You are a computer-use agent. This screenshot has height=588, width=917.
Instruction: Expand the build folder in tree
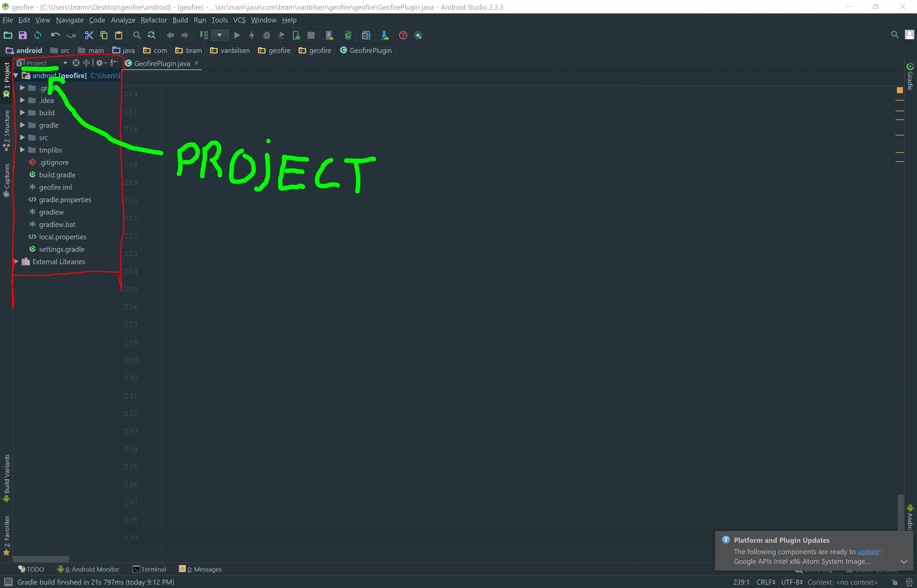tap(22, 113)
